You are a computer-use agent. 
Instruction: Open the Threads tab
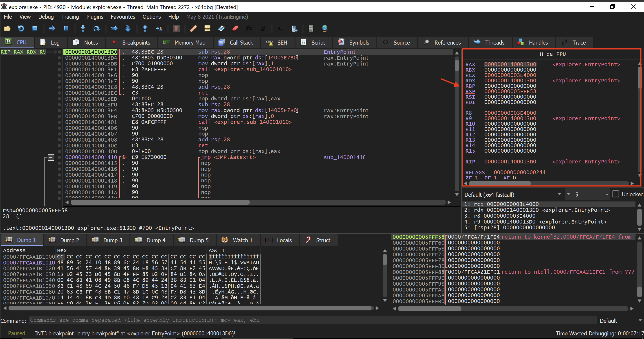(490, 43)
